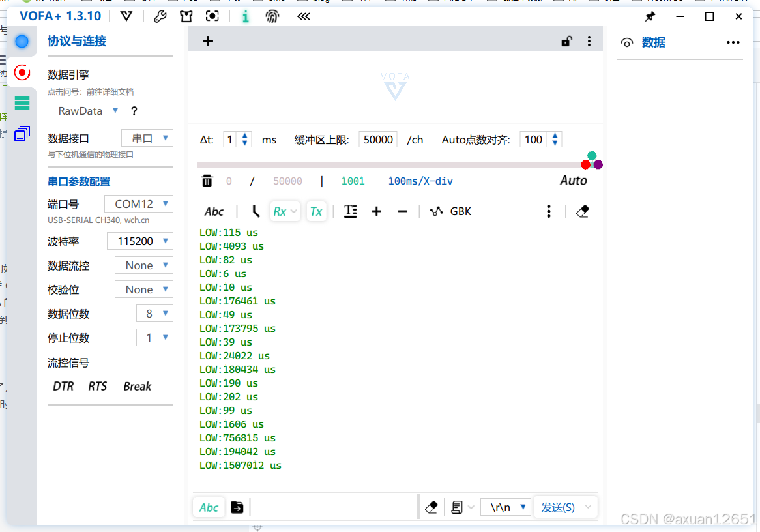
Task: Click the 协议与连接 panel title
Action: pos(77,41)
